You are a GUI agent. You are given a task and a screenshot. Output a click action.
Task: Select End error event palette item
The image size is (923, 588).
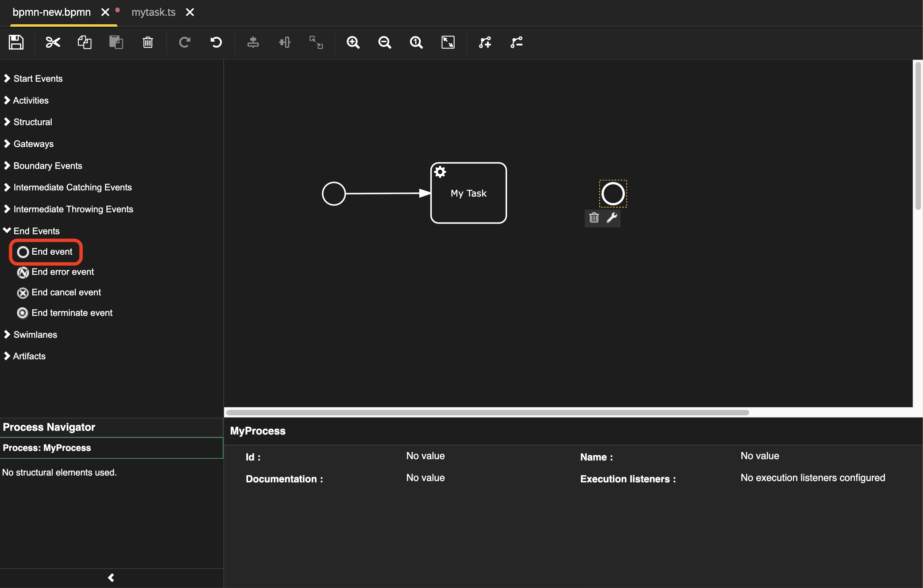pyautogui.click(x=62, y=271)
